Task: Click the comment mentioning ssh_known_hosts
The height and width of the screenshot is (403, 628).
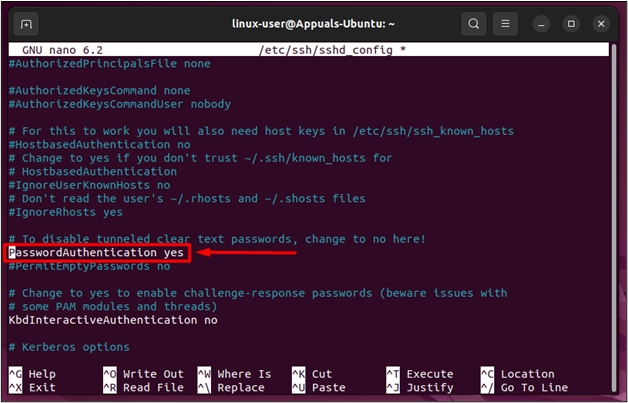Action: point(261,131)
